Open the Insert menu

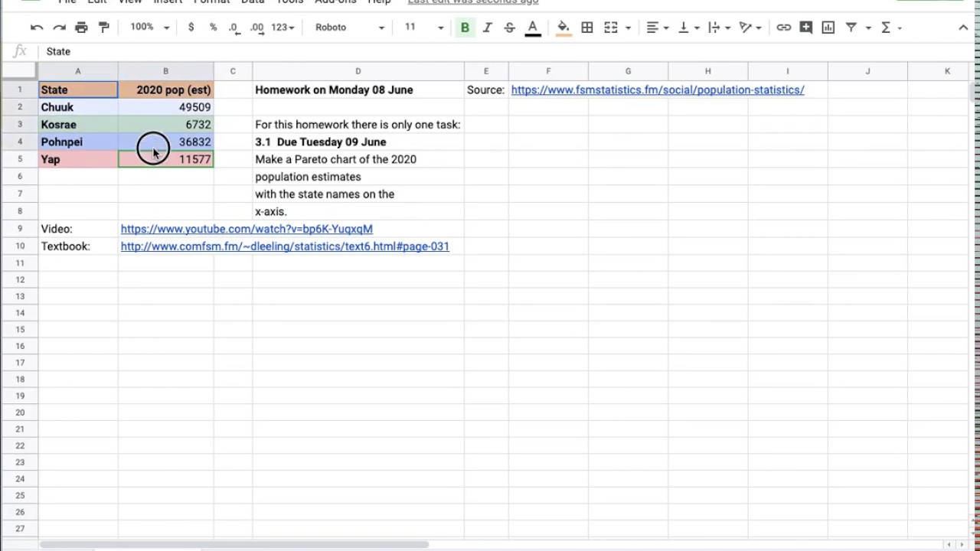coord(168,2)
